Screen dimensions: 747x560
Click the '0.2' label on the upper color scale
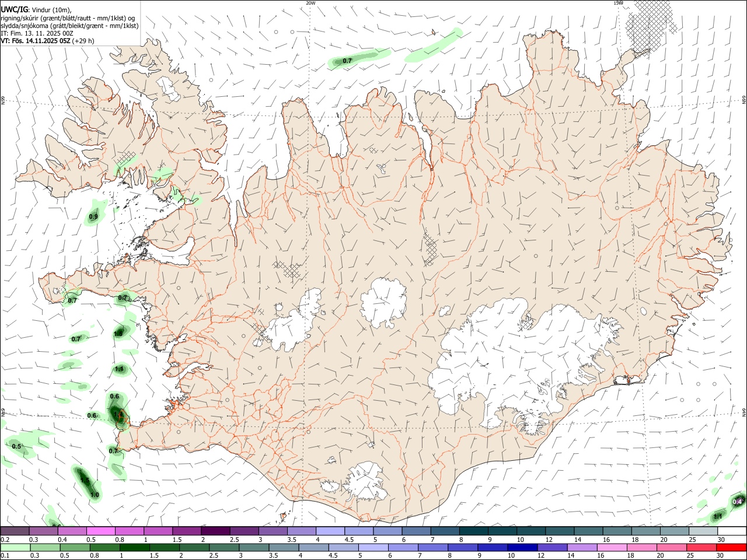5,540
